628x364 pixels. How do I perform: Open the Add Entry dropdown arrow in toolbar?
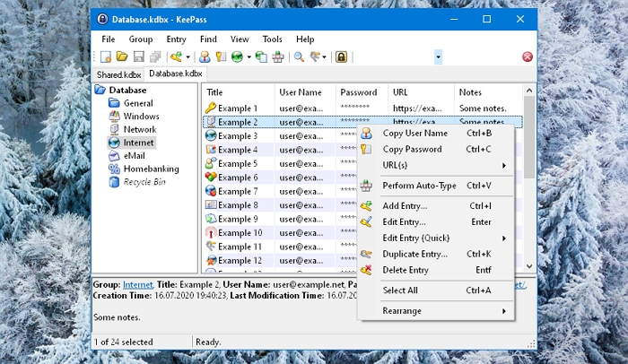[188, 56]
